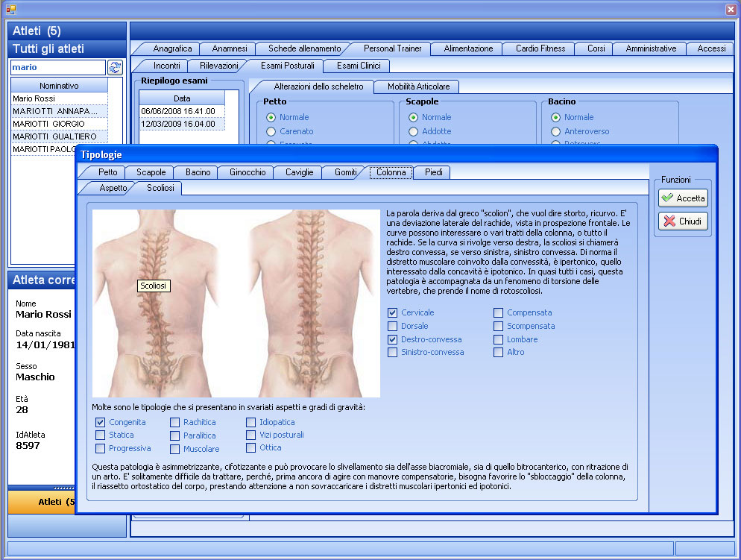Uncheck the Cervicale checkbox
This screenshot has width=741, height=560.
click(x=393, y=312)
